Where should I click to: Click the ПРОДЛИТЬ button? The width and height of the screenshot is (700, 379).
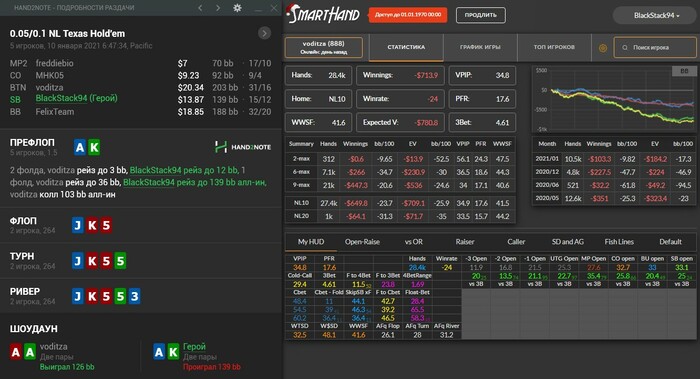pos(481,15)
